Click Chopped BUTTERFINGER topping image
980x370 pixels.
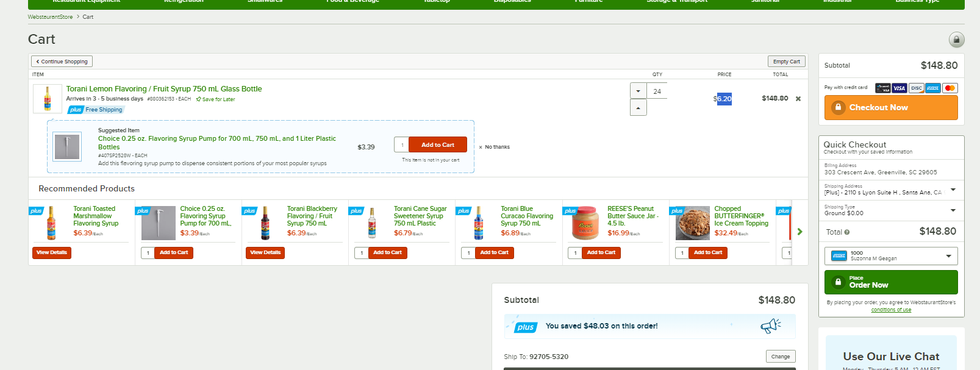pyautogui.click(x=693, y=223)
